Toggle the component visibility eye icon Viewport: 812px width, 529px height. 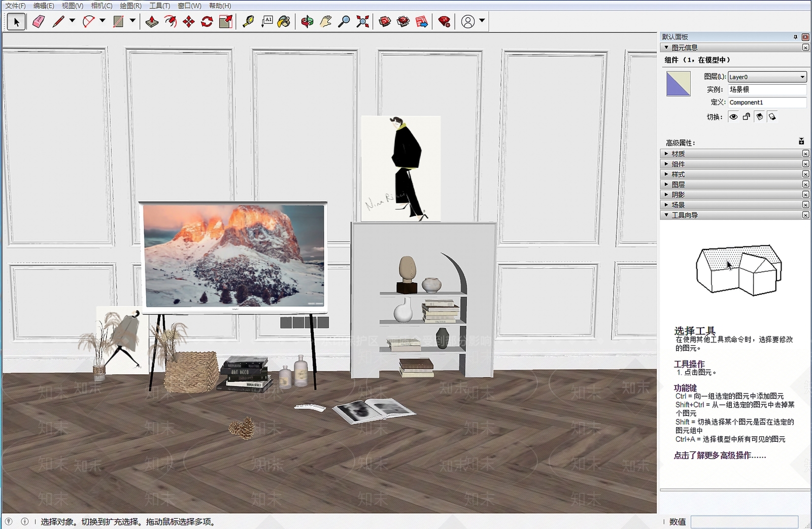coord(733,117)
